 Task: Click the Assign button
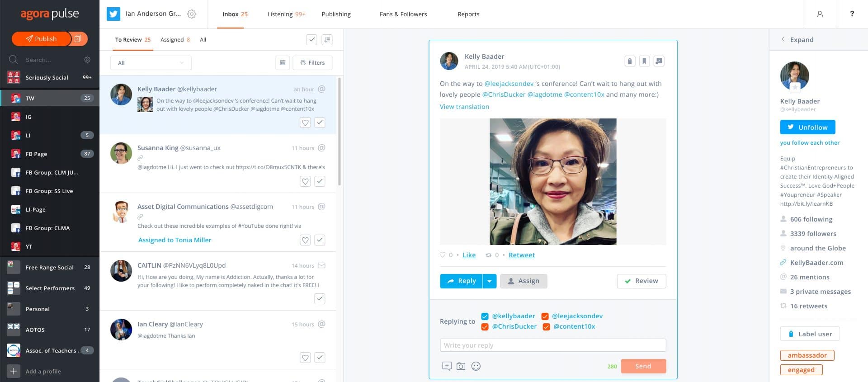click(524, 281)
